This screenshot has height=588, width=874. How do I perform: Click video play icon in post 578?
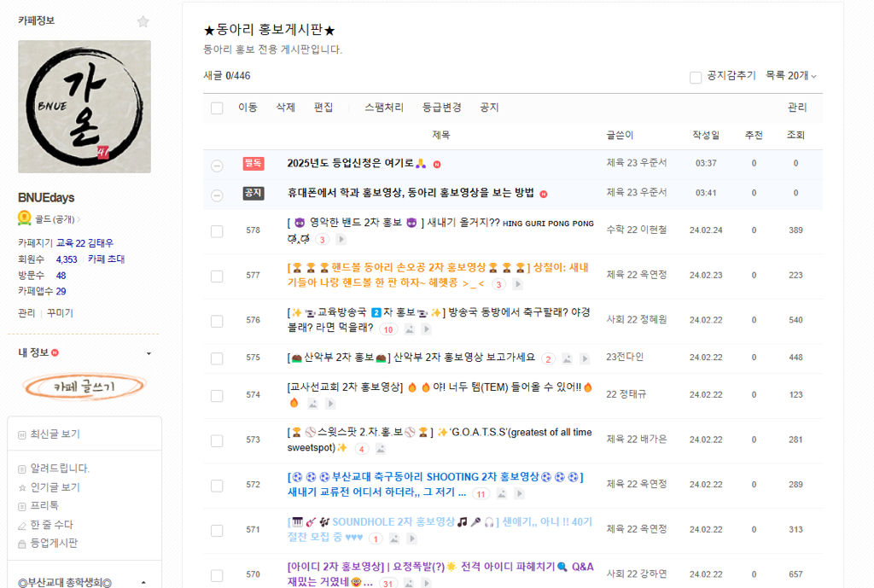click(x=341, y=240)
